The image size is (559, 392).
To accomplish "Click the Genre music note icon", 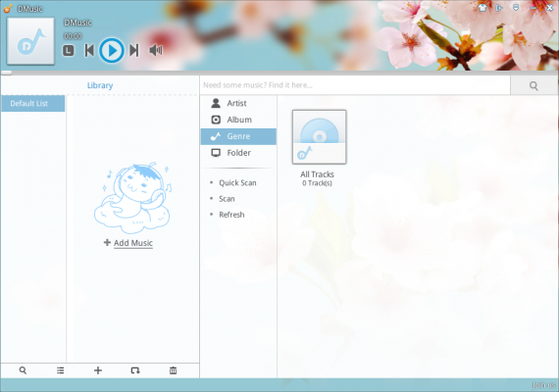I will click(x=216, y=136).
